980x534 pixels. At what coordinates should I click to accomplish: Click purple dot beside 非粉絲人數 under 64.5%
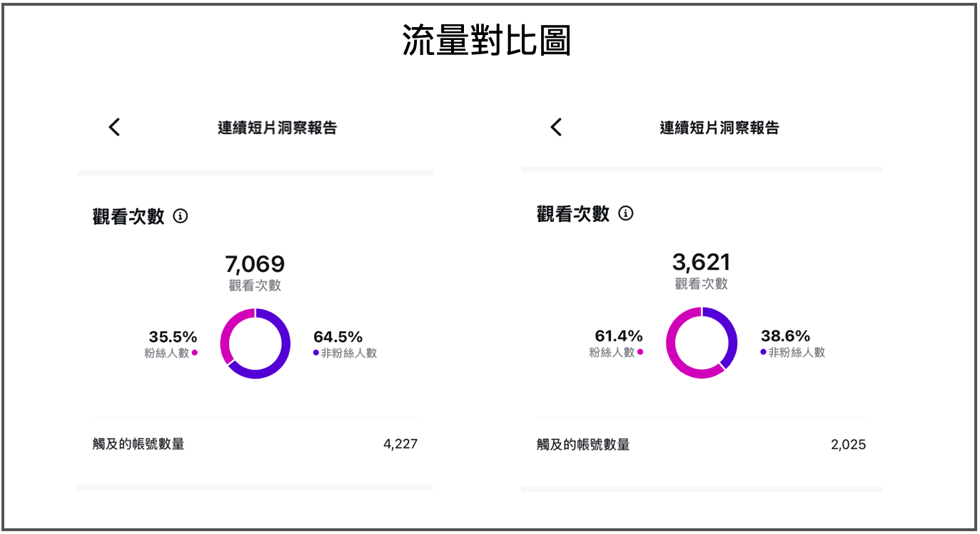point(316,353)
